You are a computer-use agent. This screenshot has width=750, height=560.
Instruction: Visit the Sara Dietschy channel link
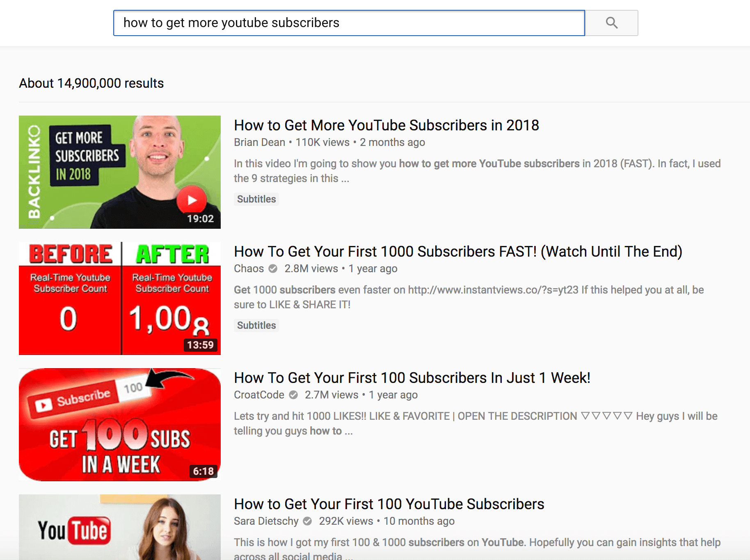266,521
